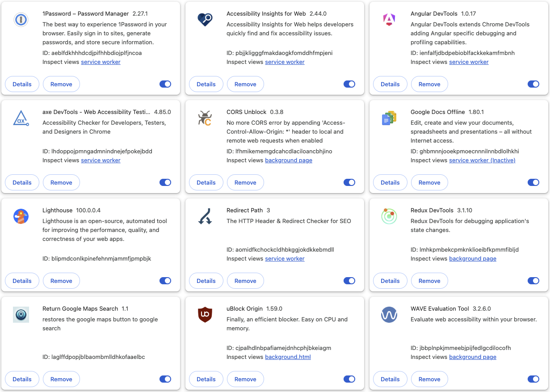The image size is (550, 392).
Task: Remove the 1Password extension
Action: (x=61, y=84)
